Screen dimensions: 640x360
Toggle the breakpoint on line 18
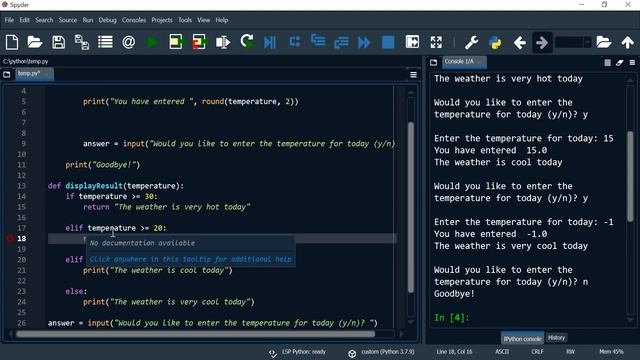10,238
